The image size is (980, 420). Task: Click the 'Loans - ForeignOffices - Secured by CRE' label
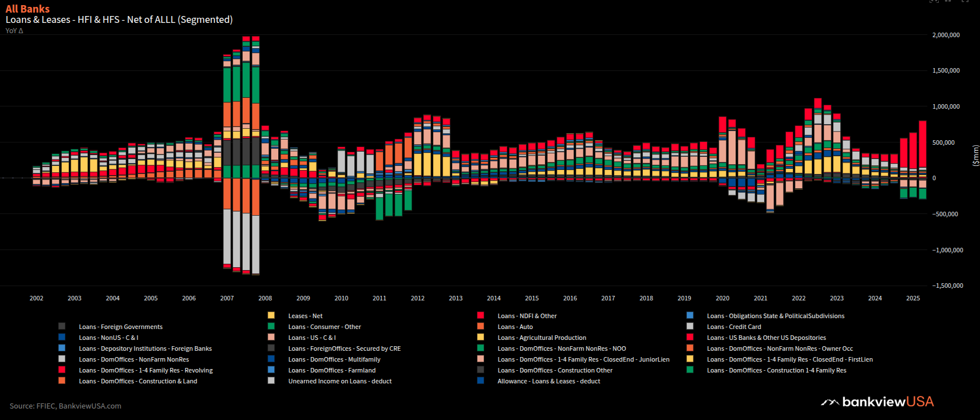pyautogui.click(x=345, y=348)
